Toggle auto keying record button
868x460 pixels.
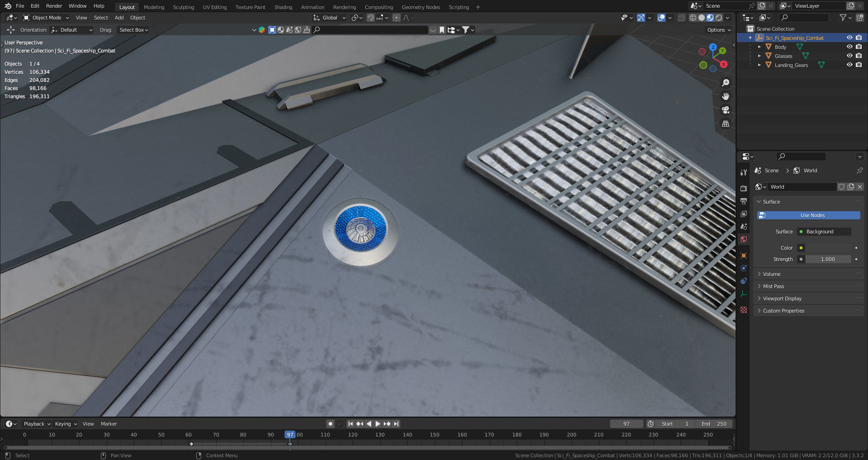point(330,424)
